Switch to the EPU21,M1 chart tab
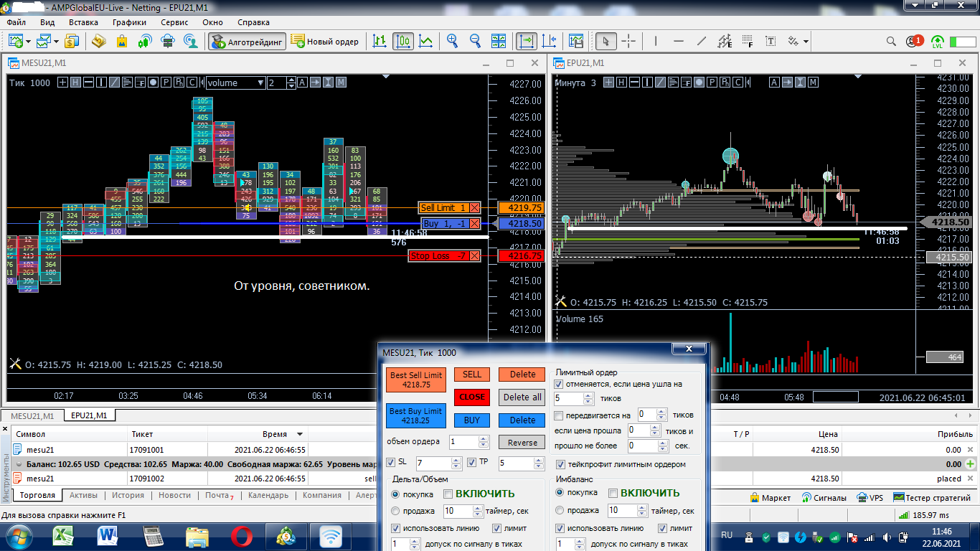980x551 pixels. point(89,415)
